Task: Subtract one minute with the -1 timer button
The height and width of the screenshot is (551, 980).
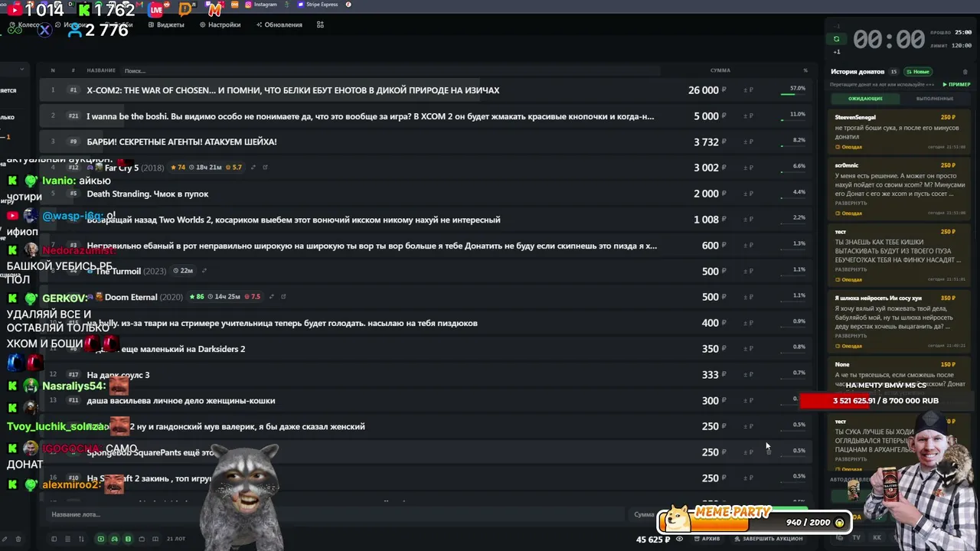Action: (836, 27)
